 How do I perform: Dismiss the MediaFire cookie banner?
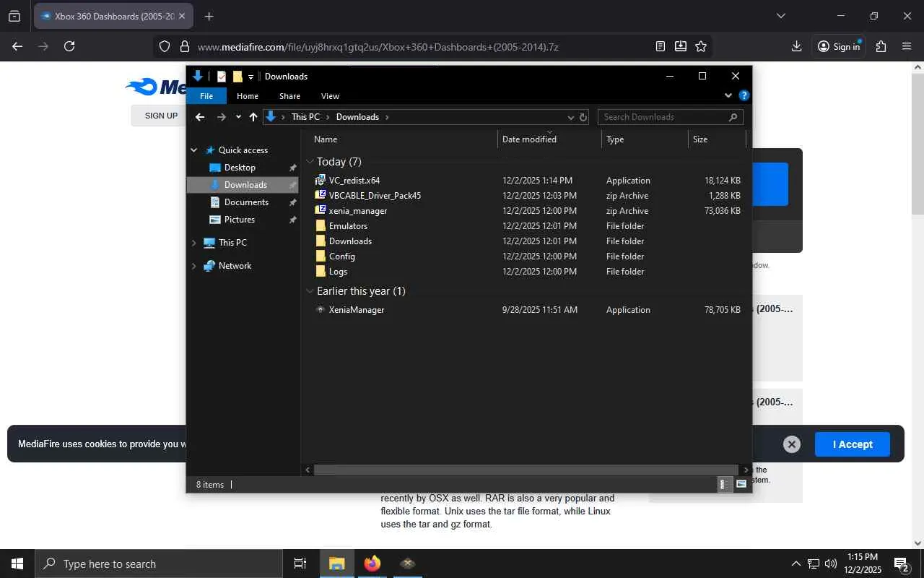pyautogui.click(x=792, y=444)
